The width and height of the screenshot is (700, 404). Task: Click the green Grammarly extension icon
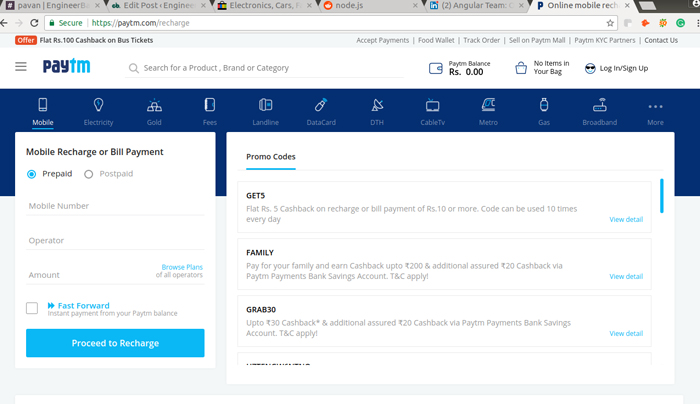[680, 23]
